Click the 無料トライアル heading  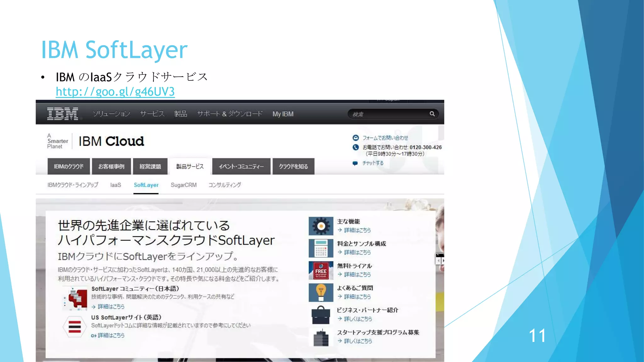tap(354, 266)
